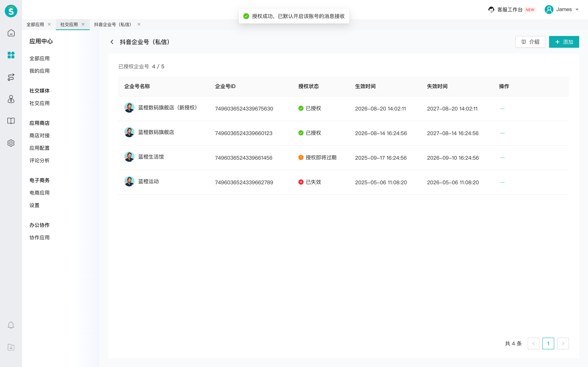Go back using the left arrow
The image size is (588, 367).
coord(112,42)
